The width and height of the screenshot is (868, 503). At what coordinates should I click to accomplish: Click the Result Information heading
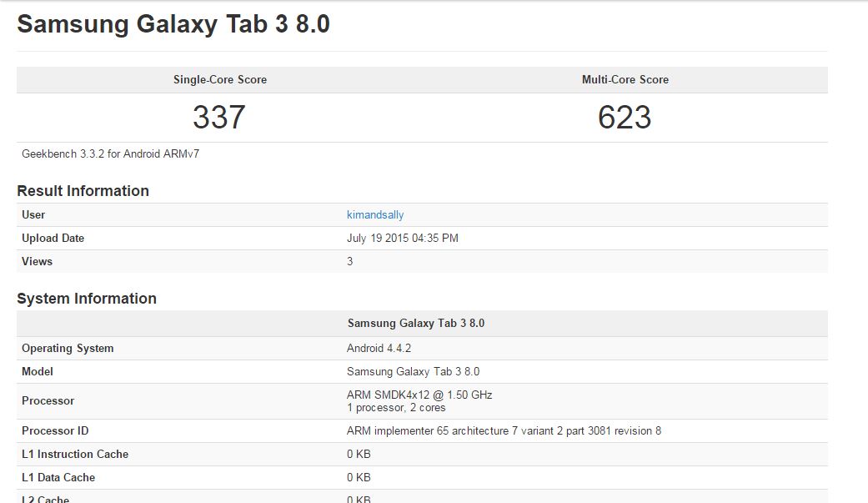coord(83,190)
